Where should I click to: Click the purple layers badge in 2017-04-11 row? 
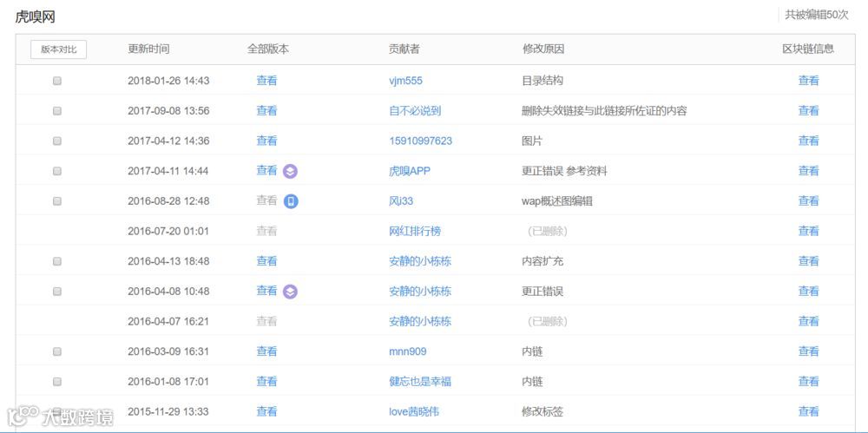[x=291, y=171]
